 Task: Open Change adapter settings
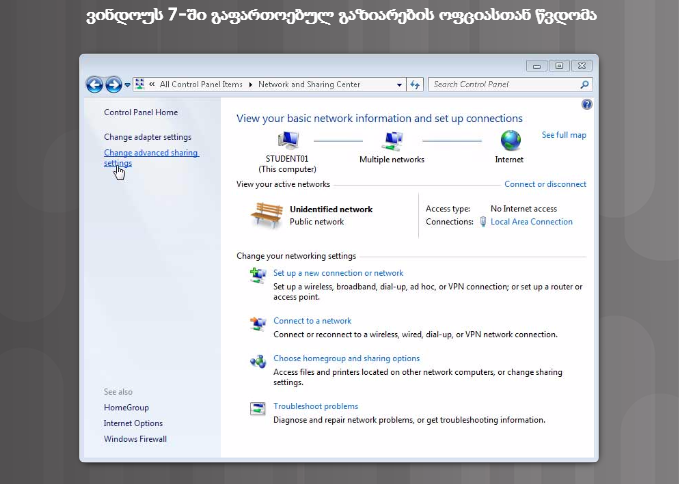click(x=147, y=137)
